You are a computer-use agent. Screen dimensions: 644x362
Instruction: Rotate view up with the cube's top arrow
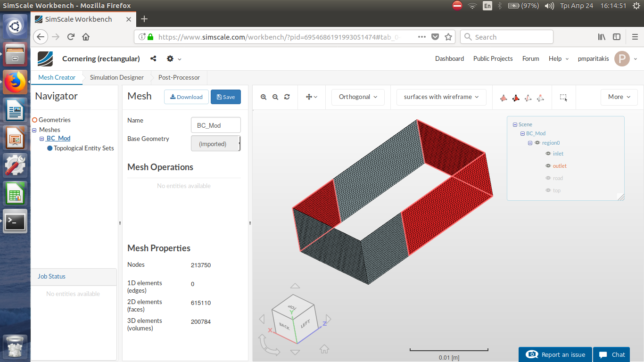point(295,286)
